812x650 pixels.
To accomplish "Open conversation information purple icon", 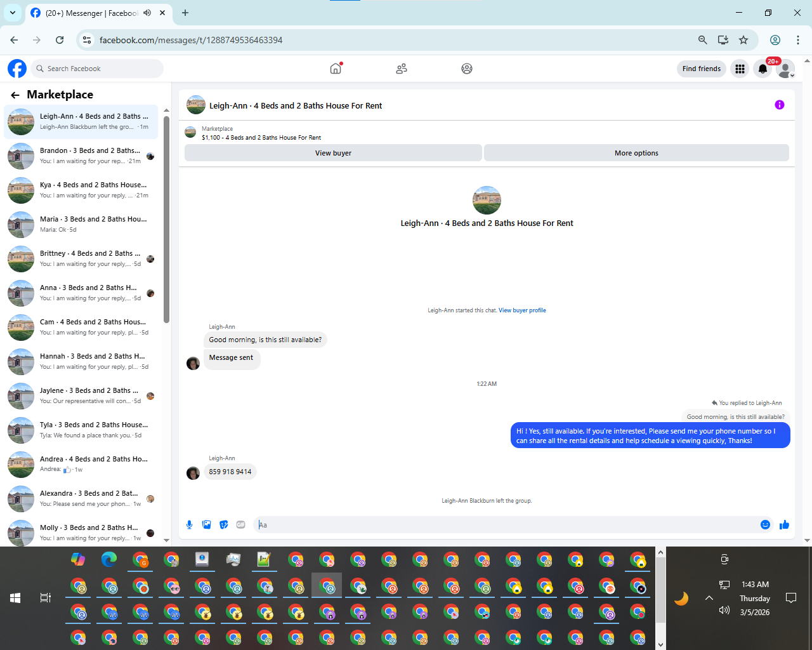I will (780, 105).
